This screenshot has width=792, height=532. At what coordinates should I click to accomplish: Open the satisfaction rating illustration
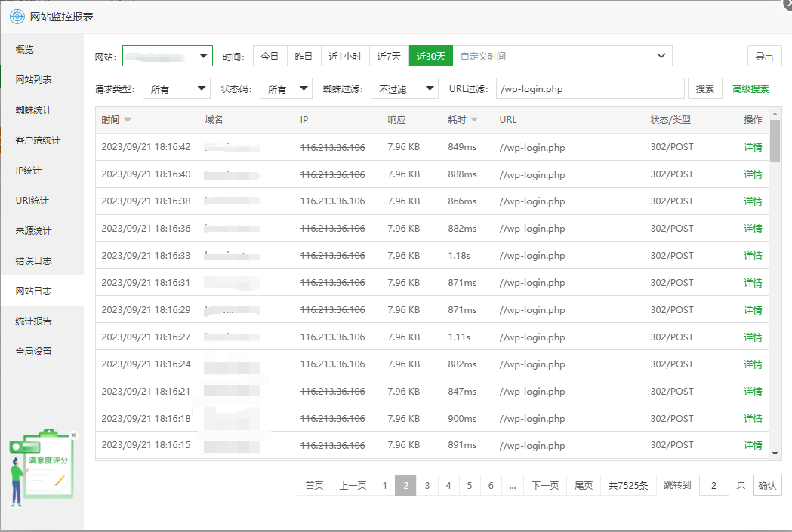(42, 467)
